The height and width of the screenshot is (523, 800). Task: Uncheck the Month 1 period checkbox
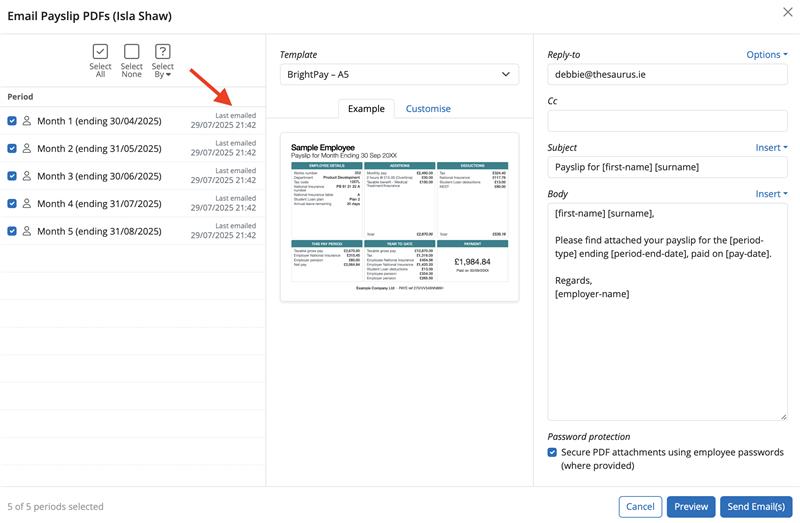[12, 121]
